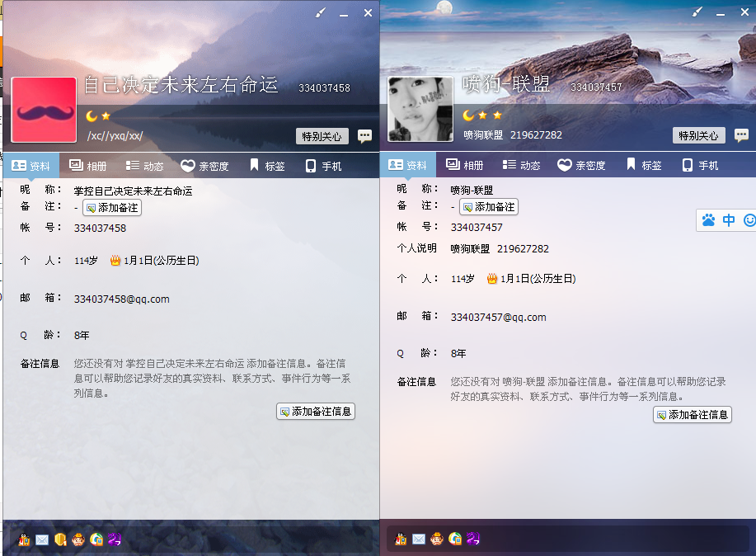Select 资料 tab in left profile window
The height and width of the screenshot is (556, 756).
pyautogui.click(x=31, y=166)
